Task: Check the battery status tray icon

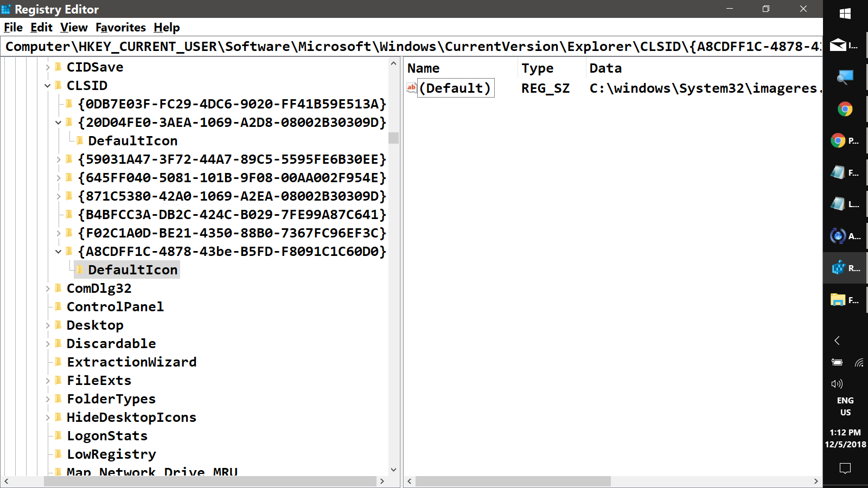Action: click(x=837, y=362)
